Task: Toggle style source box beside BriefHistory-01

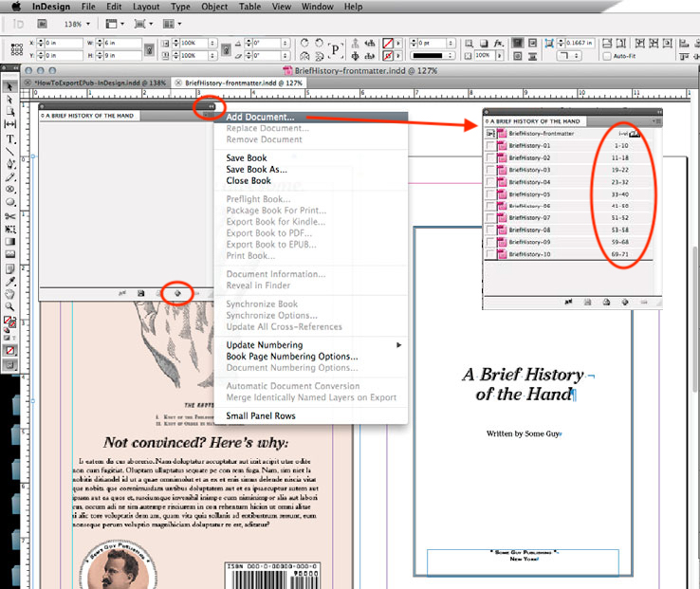Action: click(x=489, y=146)
